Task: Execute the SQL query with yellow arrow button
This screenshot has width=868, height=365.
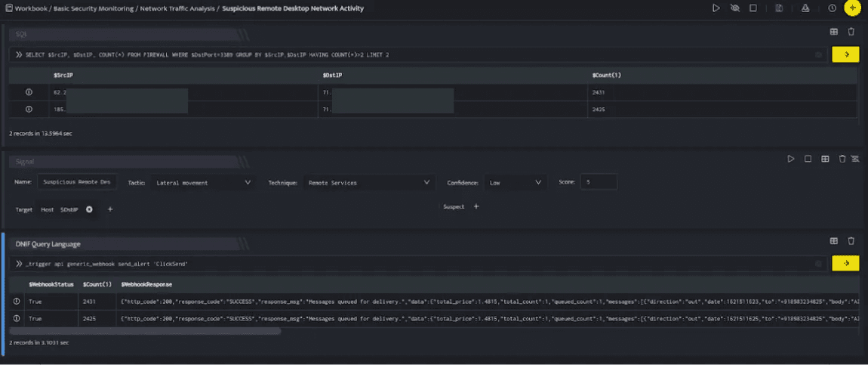Action: 846,54
